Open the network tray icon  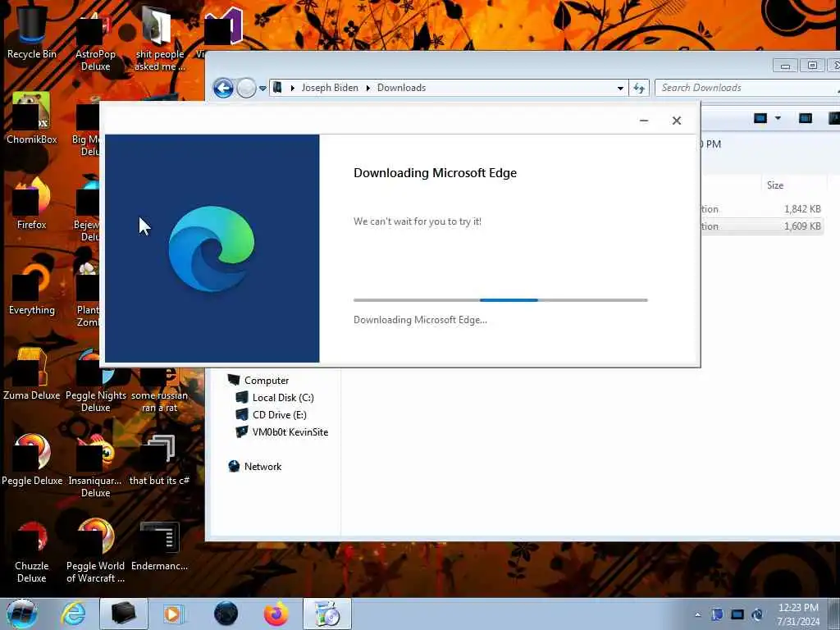pyautogui.click(x=737, y=614)
